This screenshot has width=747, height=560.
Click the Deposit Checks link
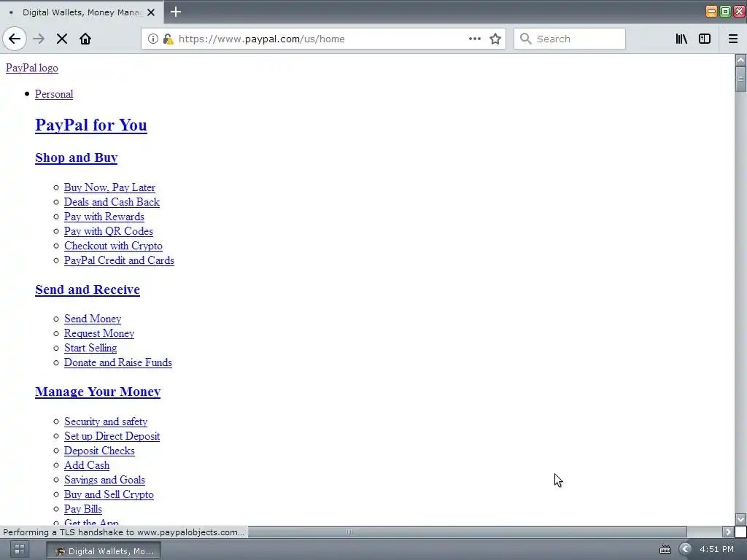[x=99, y=451]
